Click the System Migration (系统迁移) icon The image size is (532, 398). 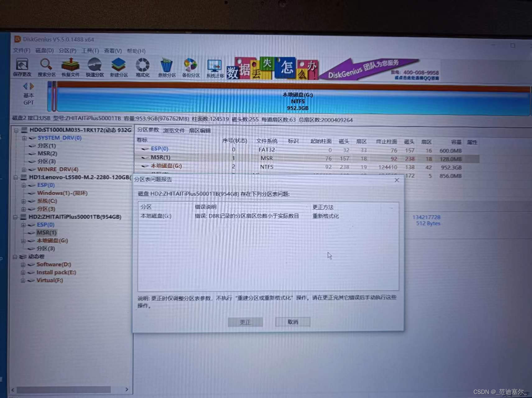(215, 68)
